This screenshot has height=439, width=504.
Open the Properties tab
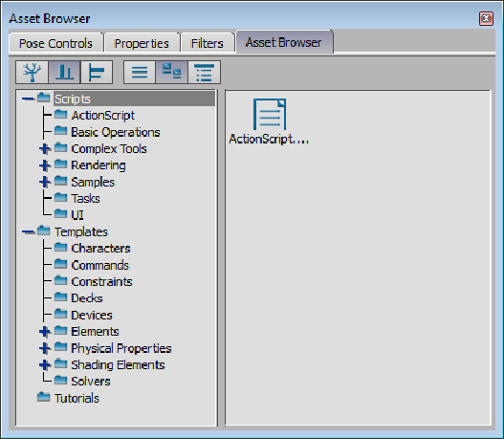[x=142, y=43]
